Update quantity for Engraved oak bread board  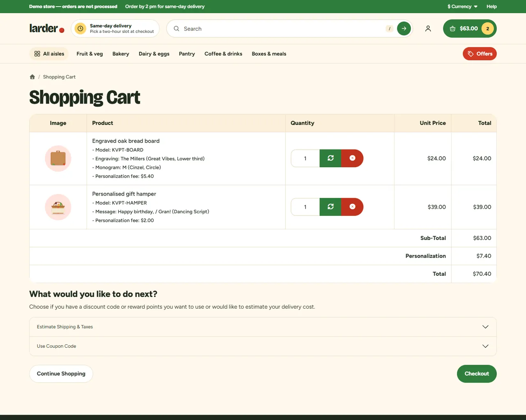330,158
